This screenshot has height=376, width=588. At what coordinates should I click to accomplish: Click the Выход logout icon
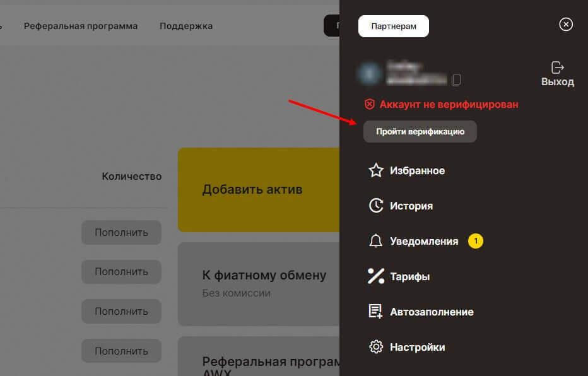557,68
